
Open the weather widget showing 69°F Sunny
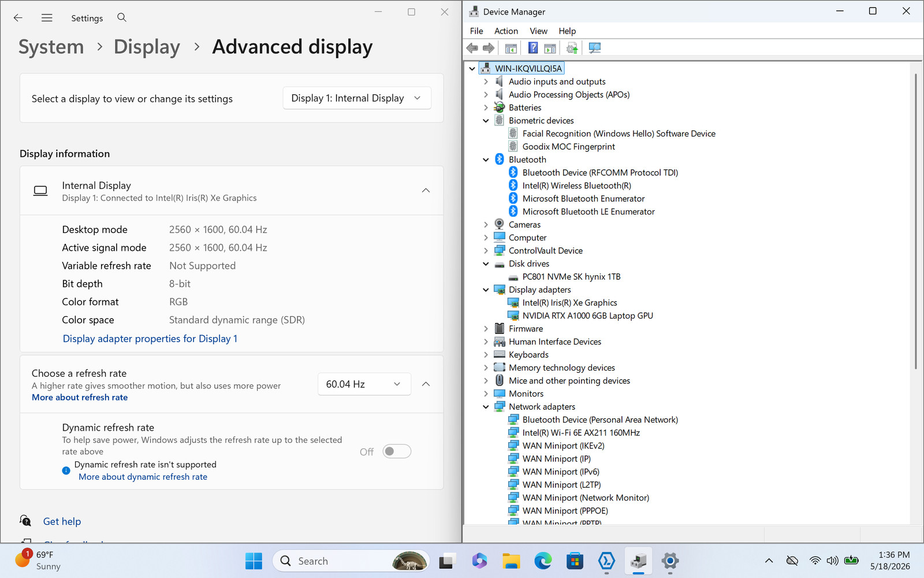point(38,560)
